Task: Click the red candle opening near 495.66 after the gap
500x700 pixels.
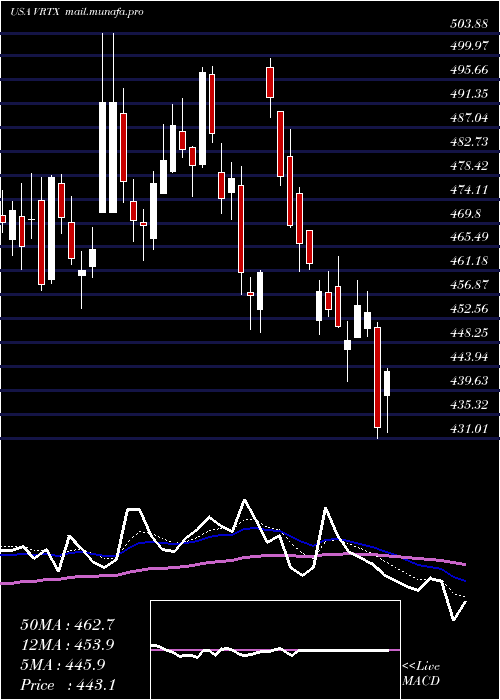Action: (x=270, y=82)
